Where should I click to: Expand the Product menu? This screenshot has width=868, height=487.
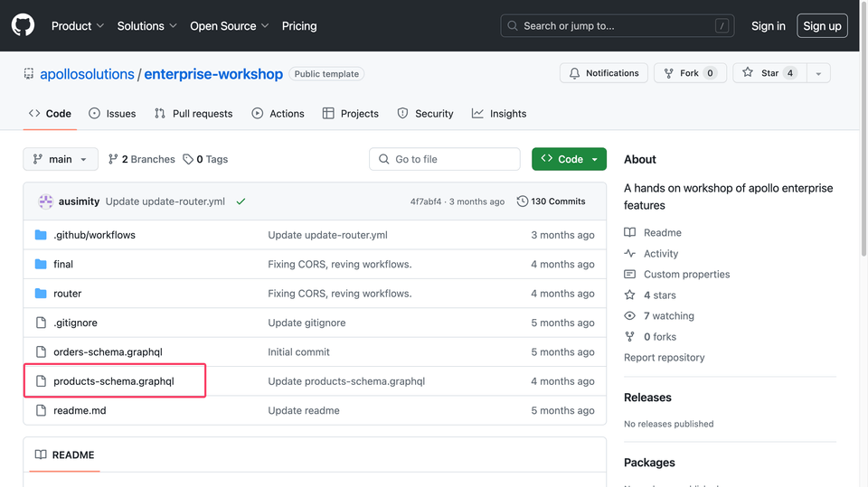[x=78, y=26]
